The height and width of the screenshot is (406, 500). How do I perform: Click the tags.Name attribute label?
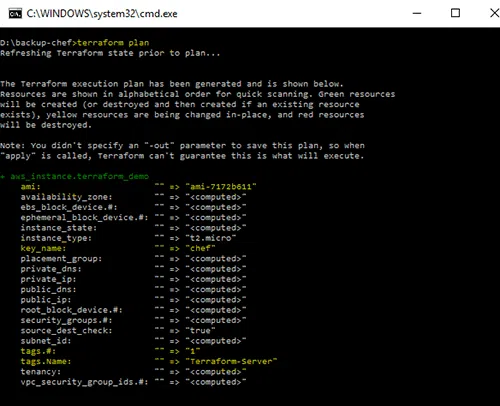[46, 361]
